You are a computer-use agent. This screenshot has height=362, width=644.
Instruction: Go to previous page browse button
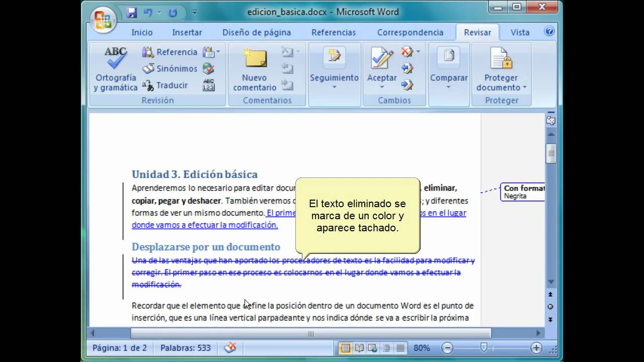[550, 294]
